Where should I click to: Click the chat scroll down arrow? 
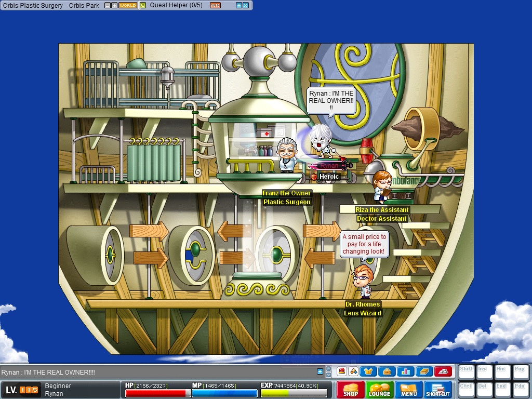328,375
